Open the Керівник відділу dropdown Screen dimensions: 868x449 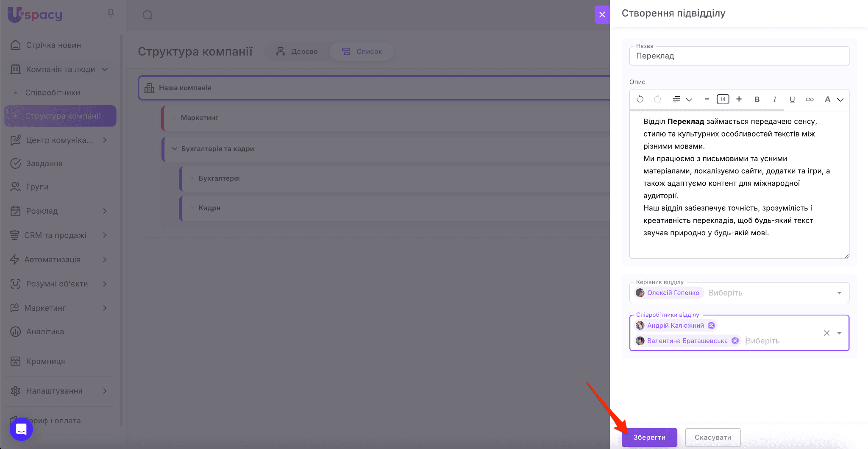[839, 293]
